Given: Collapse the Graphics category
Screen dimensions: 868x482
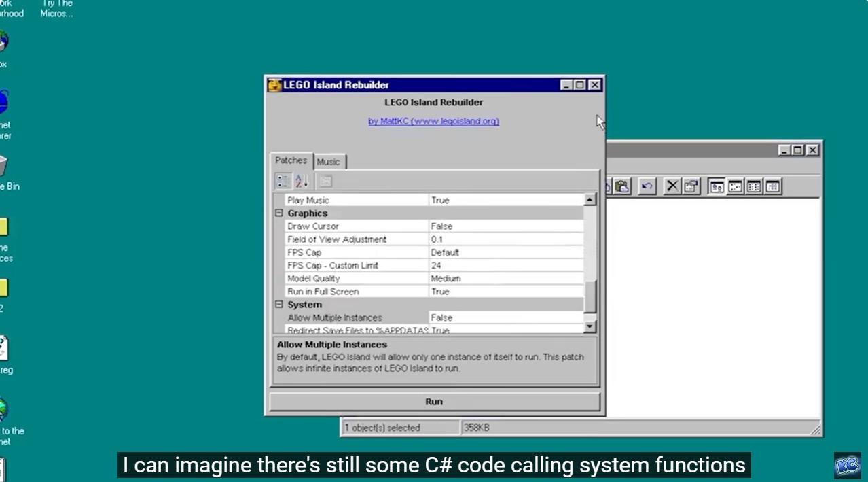Looking at the screenshot, I should tap(278, 213).
